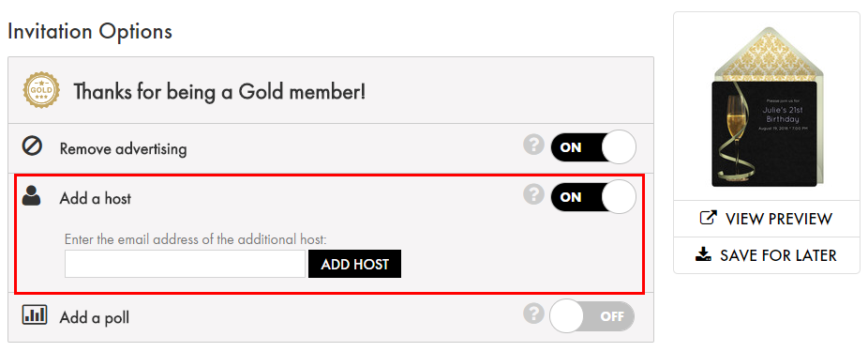Click the download icon beside Save For Later
The image size is (868, 352).
(x=703, y=255)
